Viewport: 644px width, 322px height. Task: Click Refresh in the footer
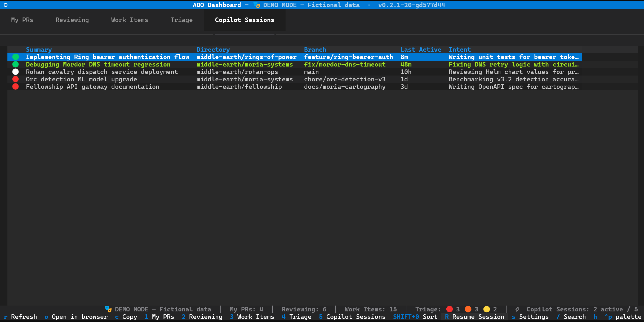click(x=20, y=317)
